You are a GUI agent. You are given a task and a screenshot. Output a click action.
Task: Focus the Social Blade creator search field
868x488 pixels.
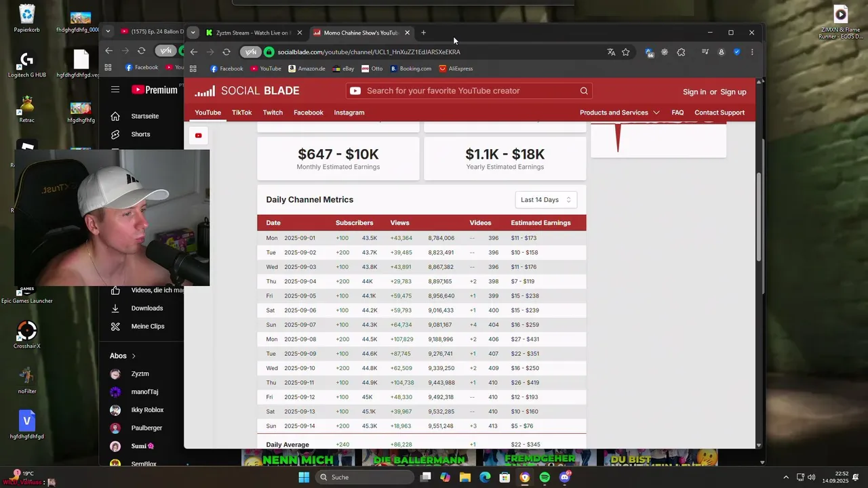point(469,91)
